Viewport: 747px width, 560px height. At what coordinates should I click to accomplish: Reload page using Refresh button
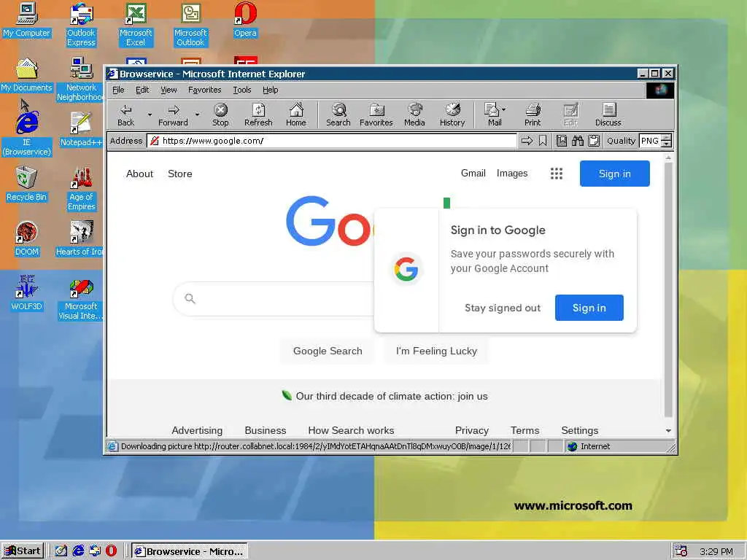coord(258,114)
